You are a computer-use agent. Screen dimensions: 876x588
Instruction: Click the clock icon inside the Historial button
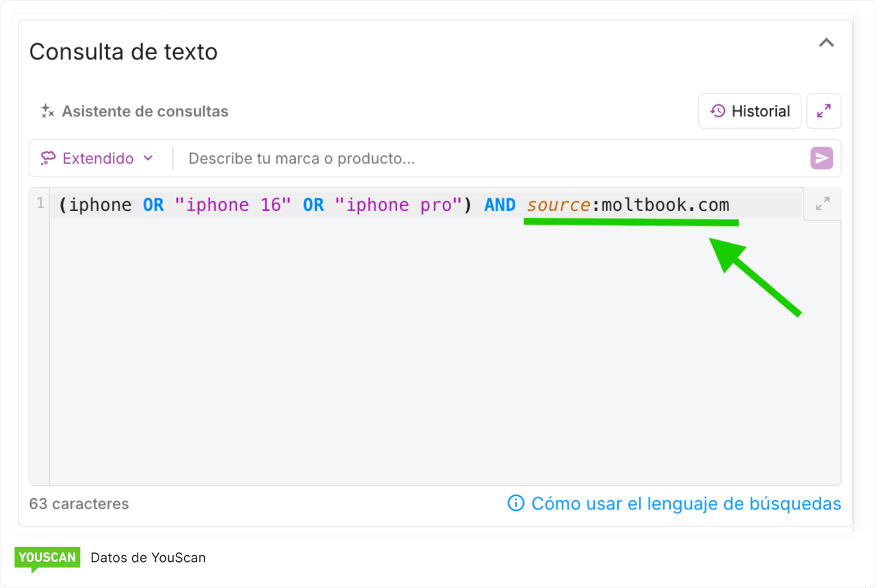[718, 111]
